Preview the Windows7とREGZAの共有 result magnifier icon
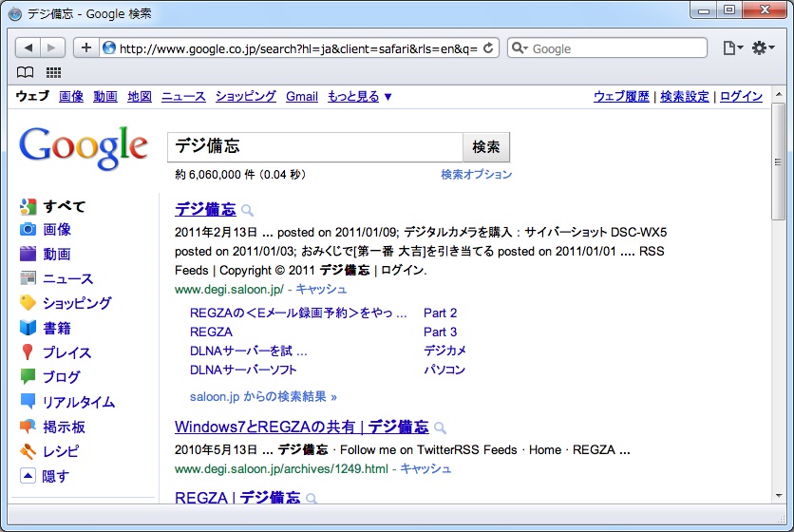The height and width of the screenshot is (532, 794). (x=441, y=428)
